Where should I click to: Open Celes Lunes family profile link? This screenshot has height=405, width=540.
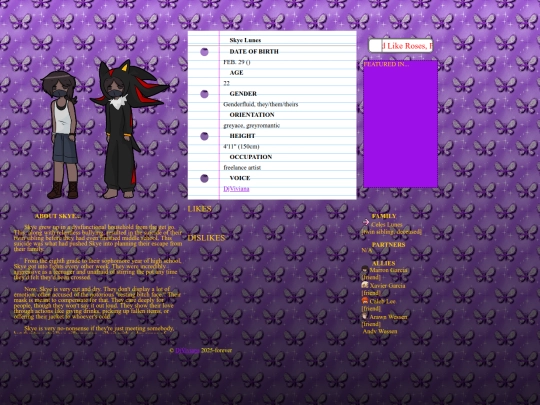[x=386, y=224]
